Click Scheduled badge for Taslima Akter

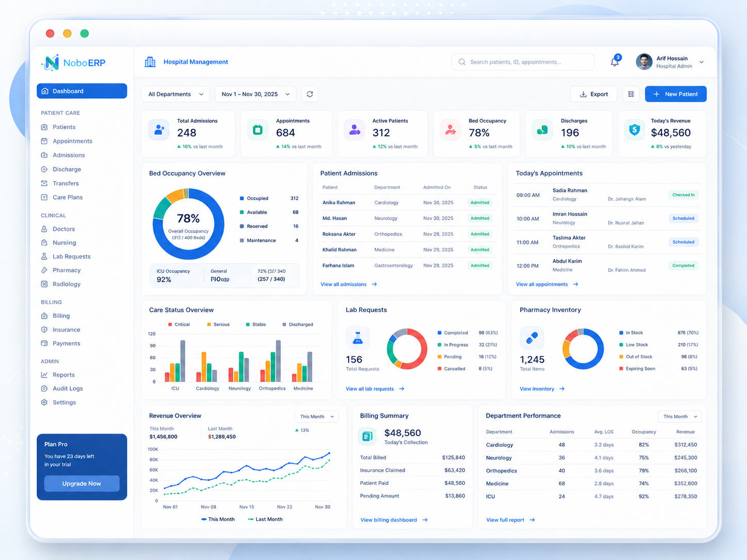coord(684,242)
